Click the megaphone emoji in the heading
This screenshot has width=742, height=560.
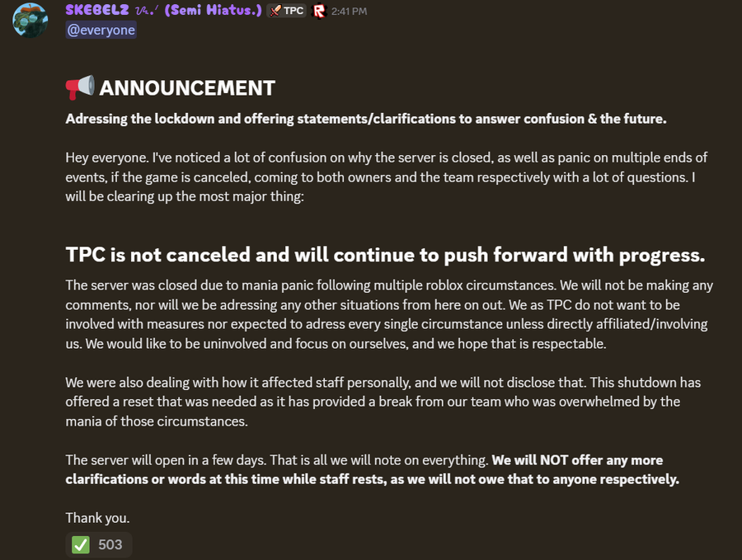tap(80, 87)
